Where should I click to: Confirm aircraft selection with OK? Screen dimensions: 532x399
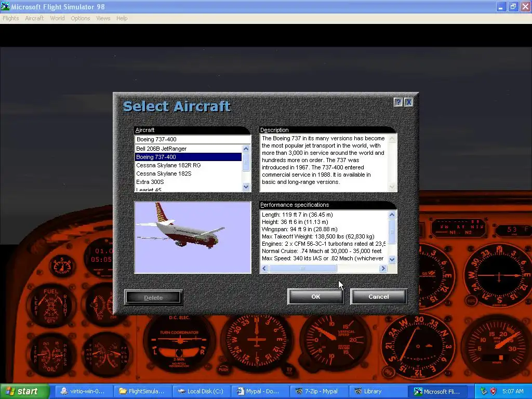coord(315,297)
